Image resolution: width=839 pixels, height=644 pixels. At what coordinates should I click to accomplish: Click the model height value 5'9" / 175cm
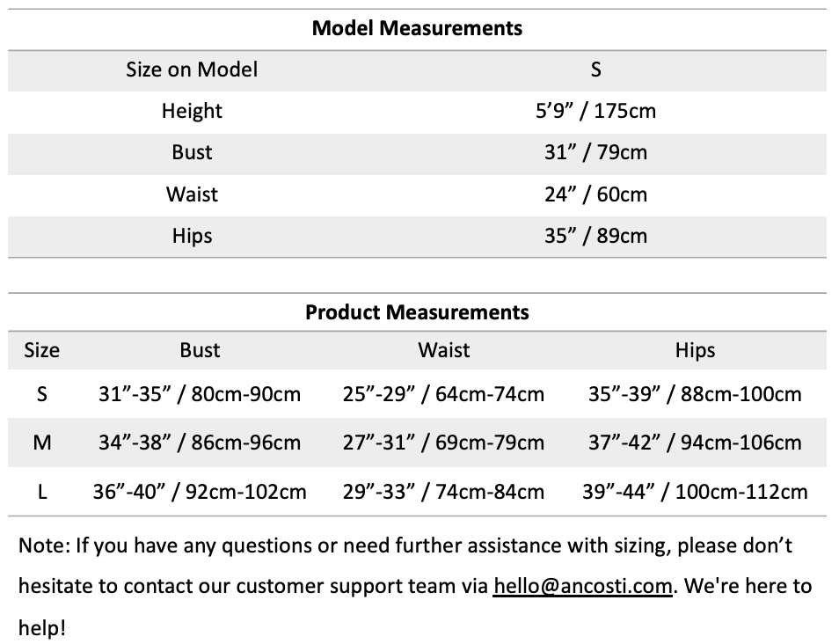tap(595, 111)
